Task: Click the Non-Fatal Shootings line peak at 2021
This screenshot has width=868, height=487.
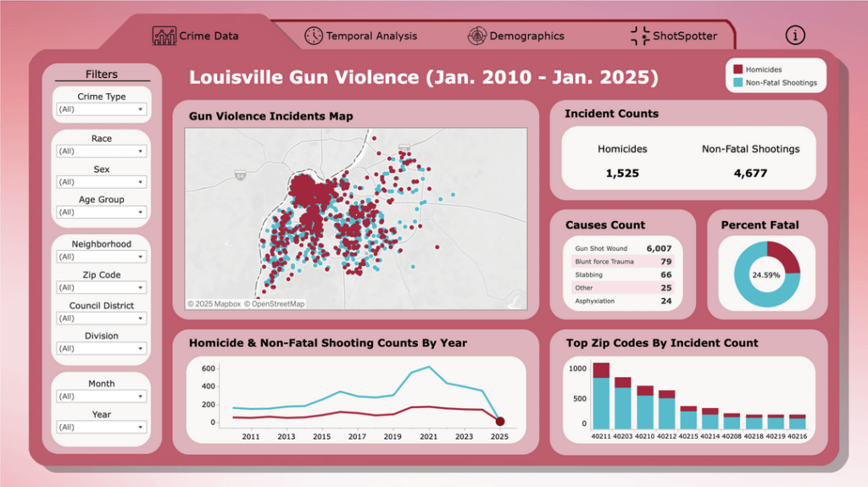Action: click(428, 367)
